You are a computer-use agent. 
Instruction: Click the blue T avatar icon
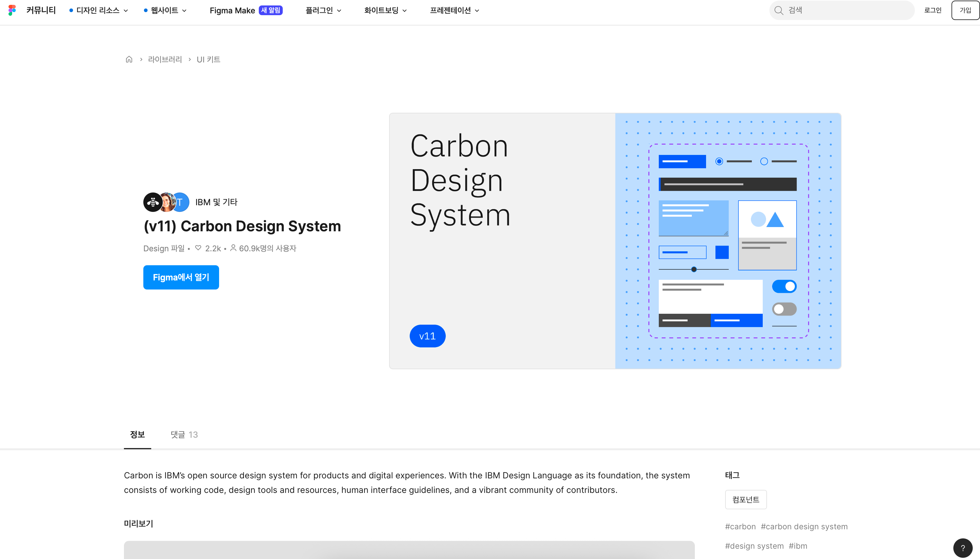[182, 202]
